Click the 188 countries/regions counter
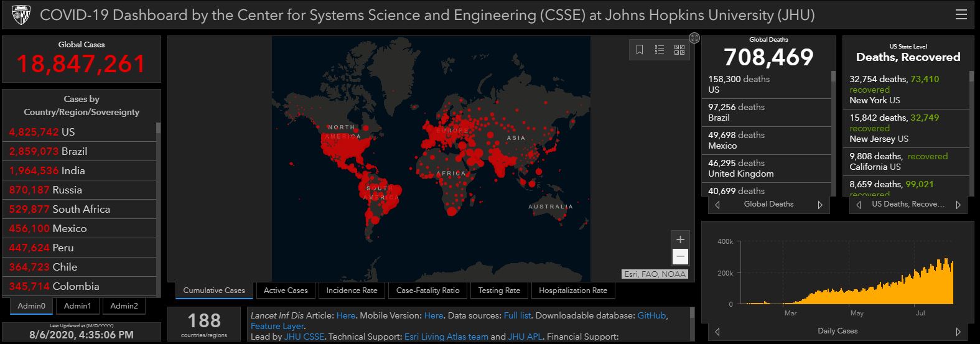 [204, 324]
